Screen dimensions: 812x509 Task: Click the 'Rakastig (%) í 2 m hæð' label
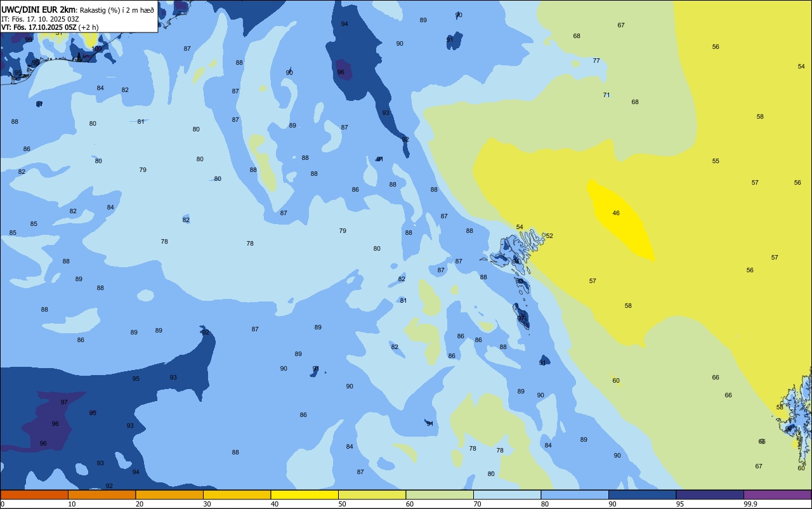pyautogui.click(x=117, y=10)
